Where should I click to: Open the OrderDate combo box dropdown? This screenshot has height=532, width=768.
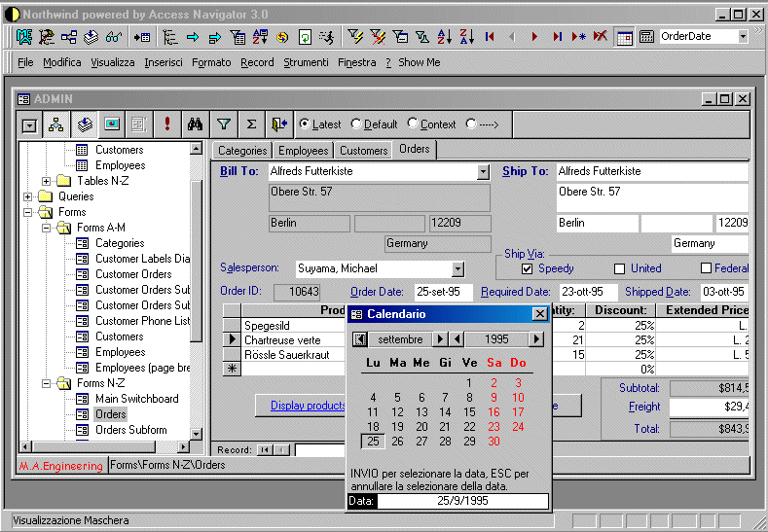point(743,36)
